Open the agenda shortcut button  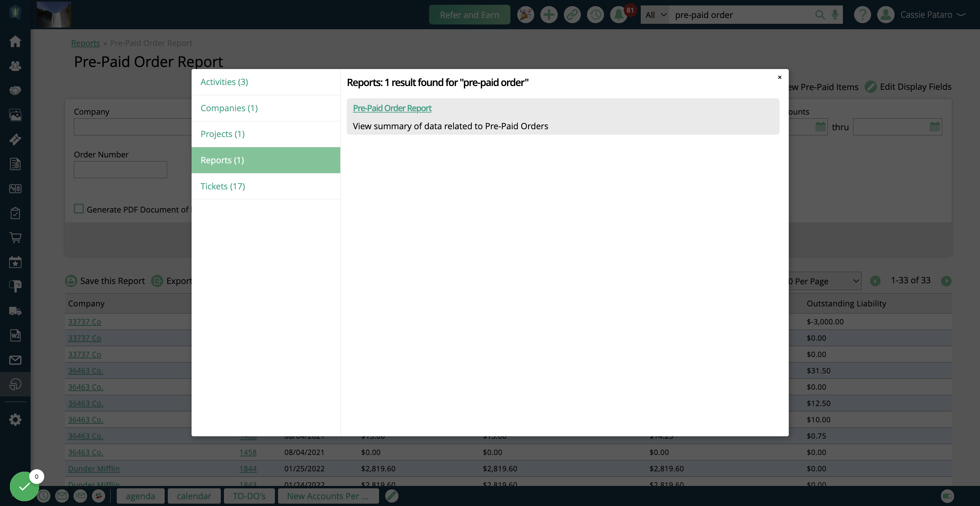[141, 496]
